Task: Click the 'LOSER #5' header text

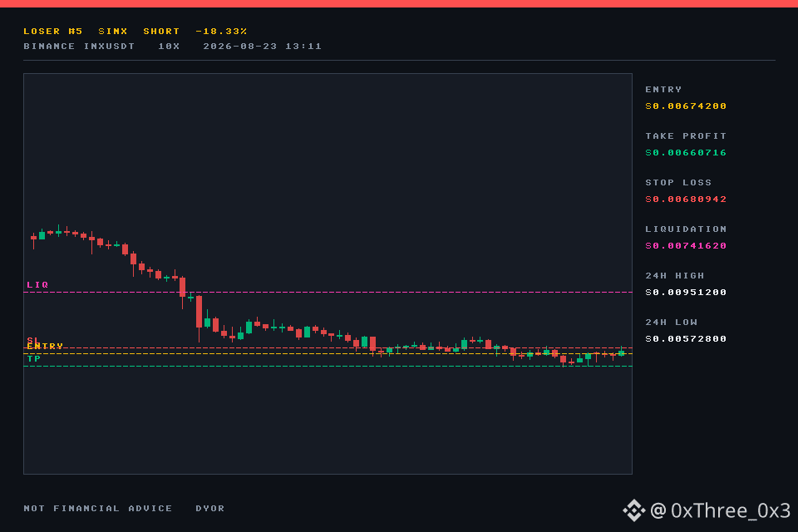Action: (53, 31)
